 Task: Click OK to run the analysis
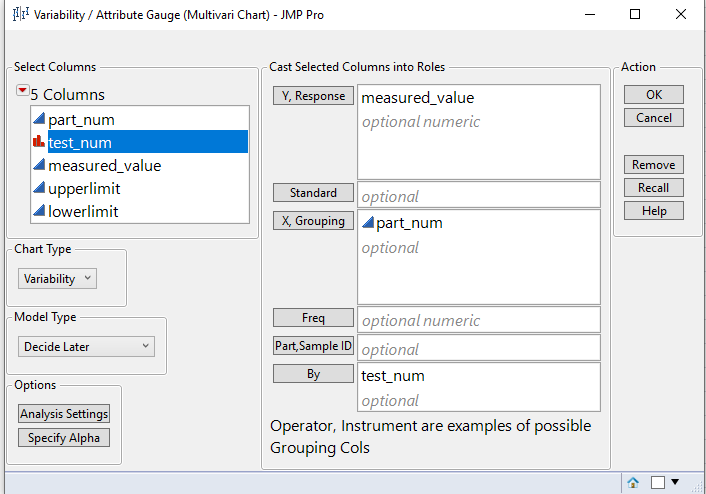click(653, 95)
